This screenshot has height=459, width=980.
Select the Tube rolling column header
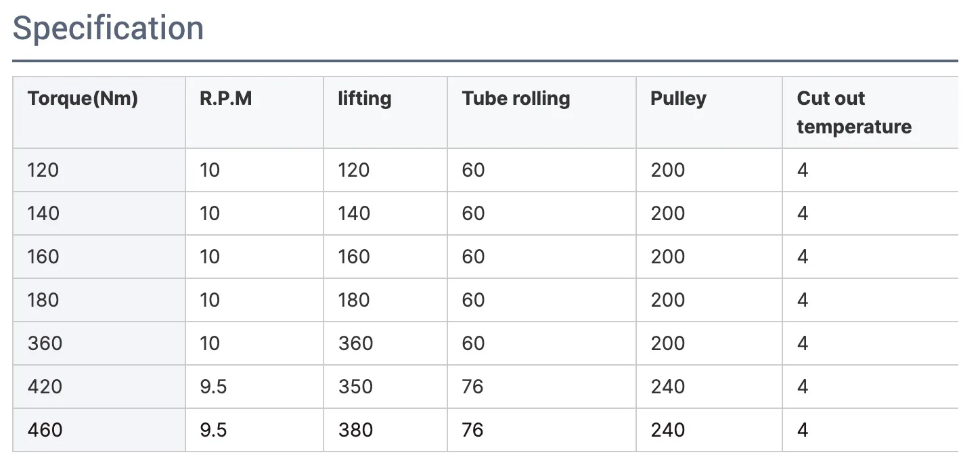[516, 99]
